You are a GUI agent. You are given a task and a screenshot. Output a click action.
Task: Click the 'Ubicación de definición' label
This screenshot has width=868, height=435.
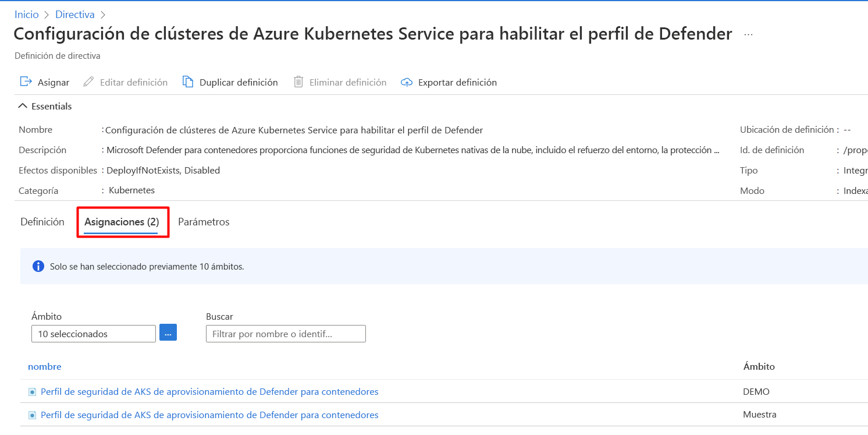787,130
